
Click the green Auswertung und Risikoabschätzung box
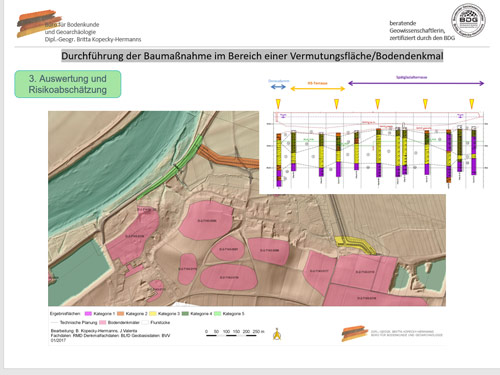[68, 84]
